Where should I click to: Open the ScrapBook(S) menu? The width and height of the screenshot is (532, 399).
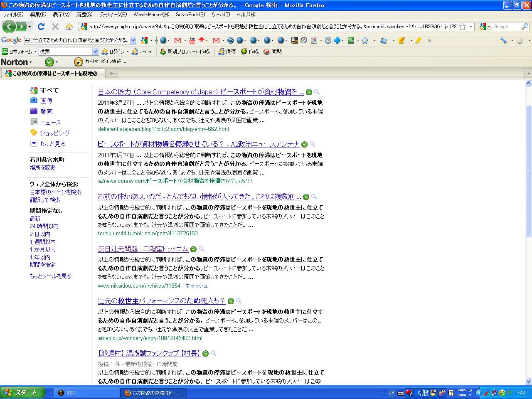190,15
